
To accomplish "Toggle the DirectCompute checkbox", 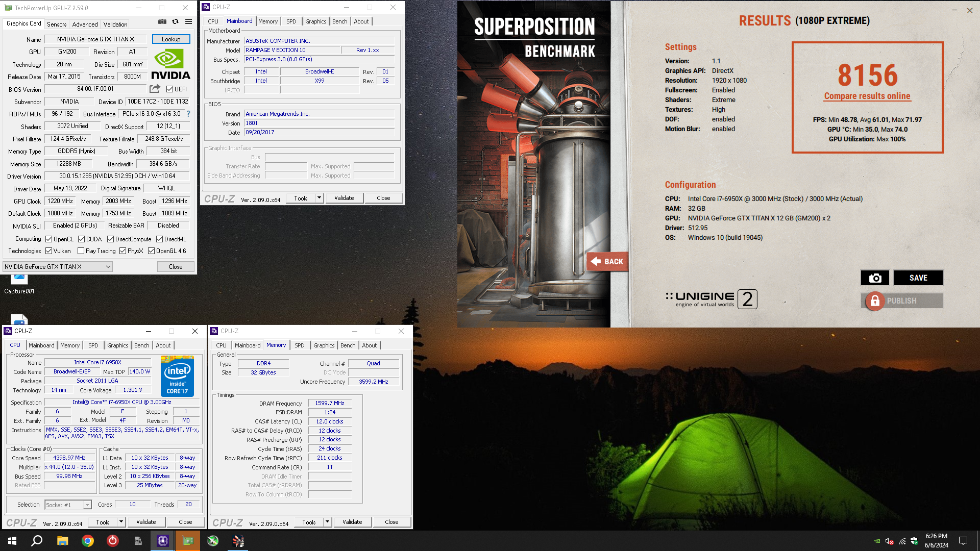I will click(110, 239).
